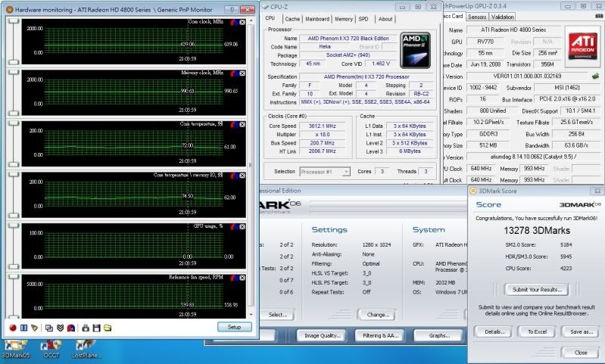Click the save floppy icon in monitoring toolbar
This screenshot has height=364, width=605.
pyautogui.click(x=96, y=327)
